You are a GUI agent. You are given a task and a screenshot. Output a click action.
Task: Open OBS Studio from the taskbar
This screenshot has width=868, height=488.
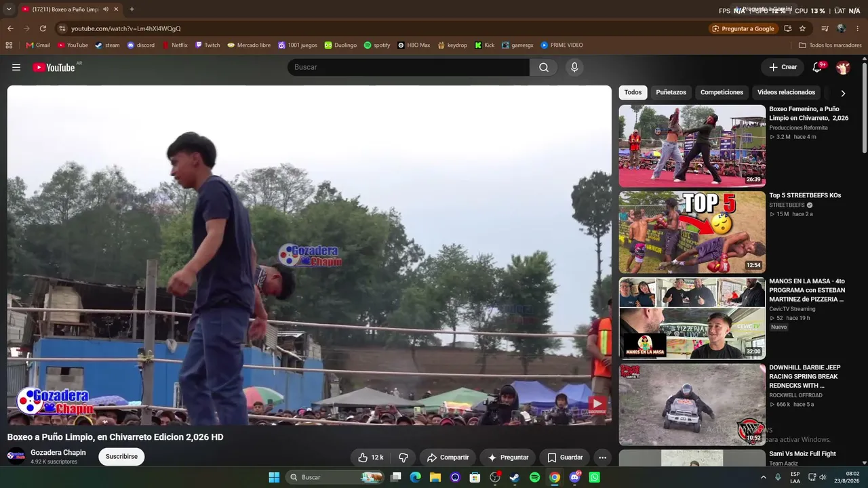[495, 477]
